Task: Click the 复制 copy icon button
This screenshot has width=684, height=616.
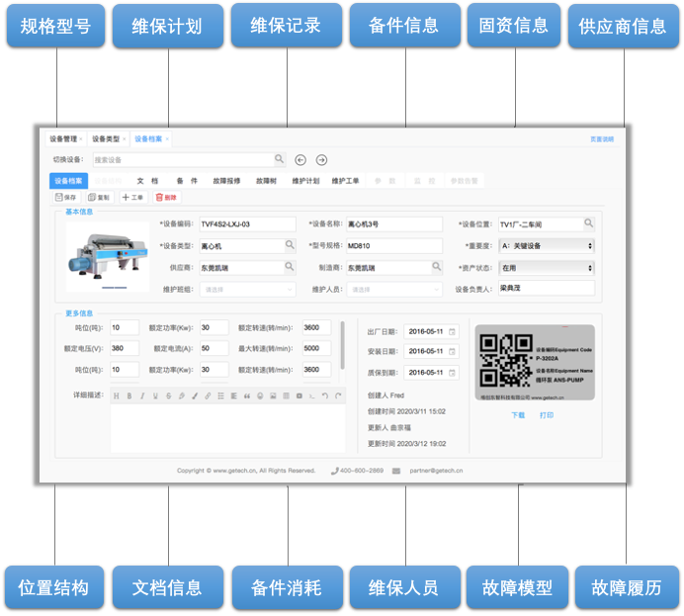Action: (x=99, y=198)
